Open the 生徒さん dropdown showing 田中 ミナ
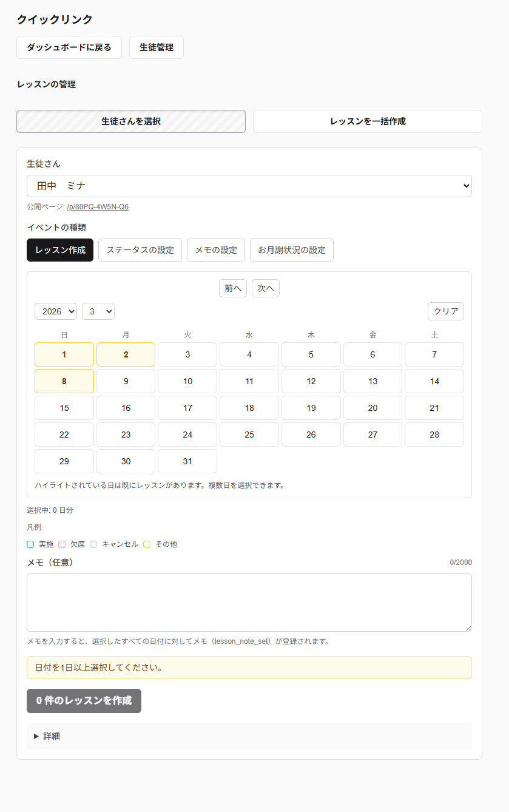The height and width of the screenshot is (812, 509). (249, 186)
